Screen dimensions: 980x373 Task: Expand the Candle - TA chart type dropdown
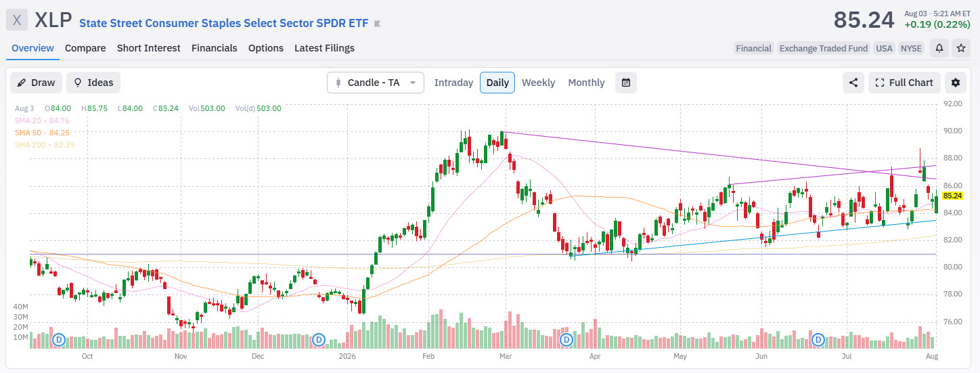pyautogui.click(x=376, y=83)
